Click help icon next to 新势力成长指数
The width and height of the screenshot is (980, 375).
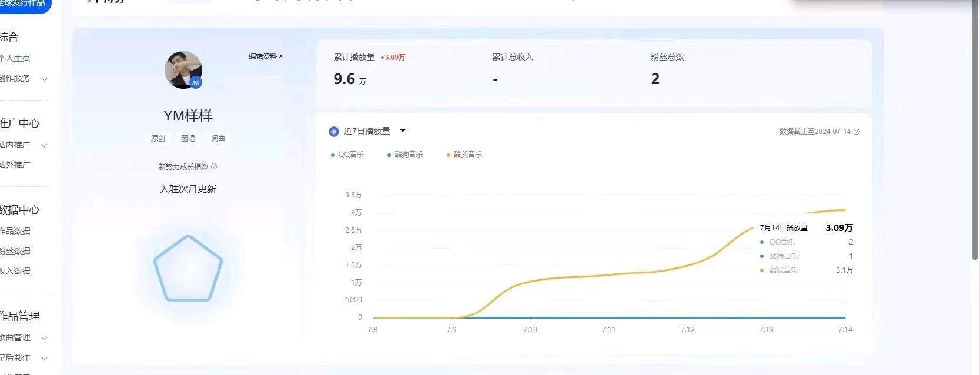coord(214,167)
